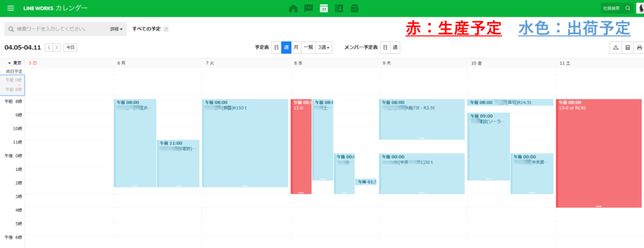
Task: Open the Calendar icon showing 31
Action: (x=324, y=8)
